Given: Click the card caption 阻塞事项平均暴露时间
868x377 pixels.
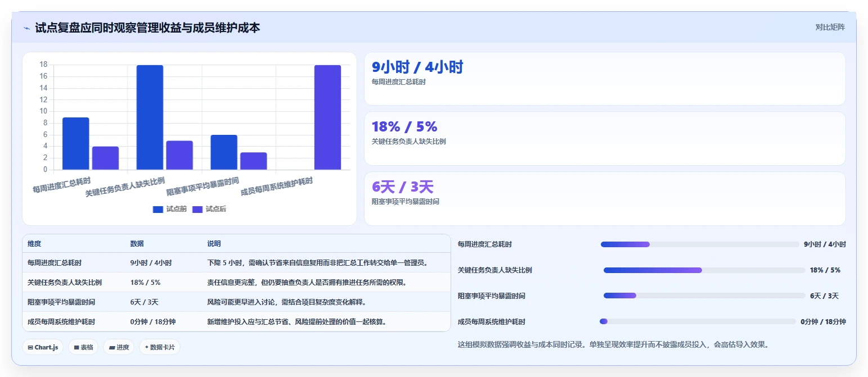Looking at the screenshot, I should [x=406, y=201].
